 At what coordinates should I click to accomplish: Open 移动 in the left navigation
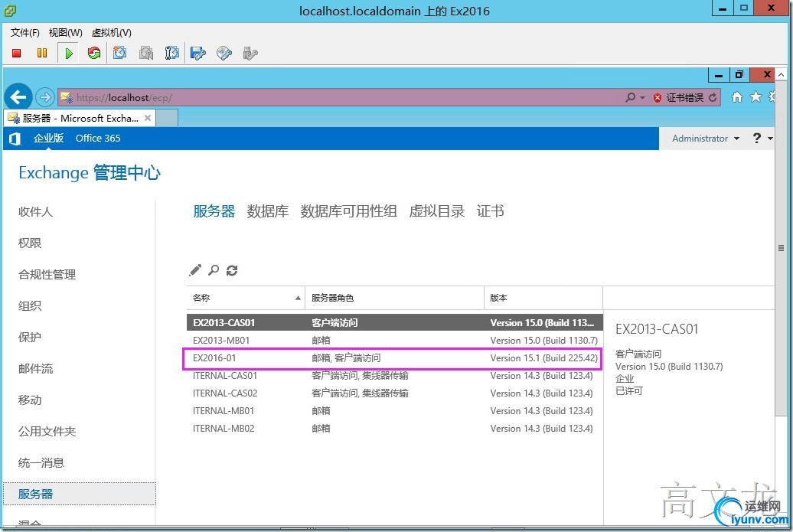tap(30, 400)
